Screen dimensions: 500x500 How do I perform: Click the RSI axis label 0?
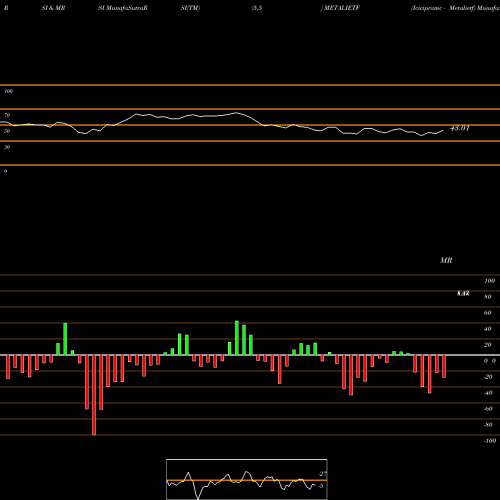(5, 171)
